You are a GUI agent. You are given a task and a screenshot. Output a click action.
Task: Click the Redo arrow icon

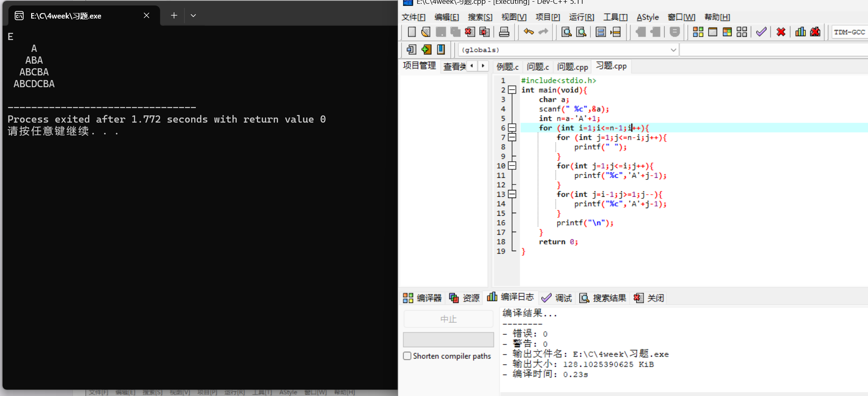544,32
